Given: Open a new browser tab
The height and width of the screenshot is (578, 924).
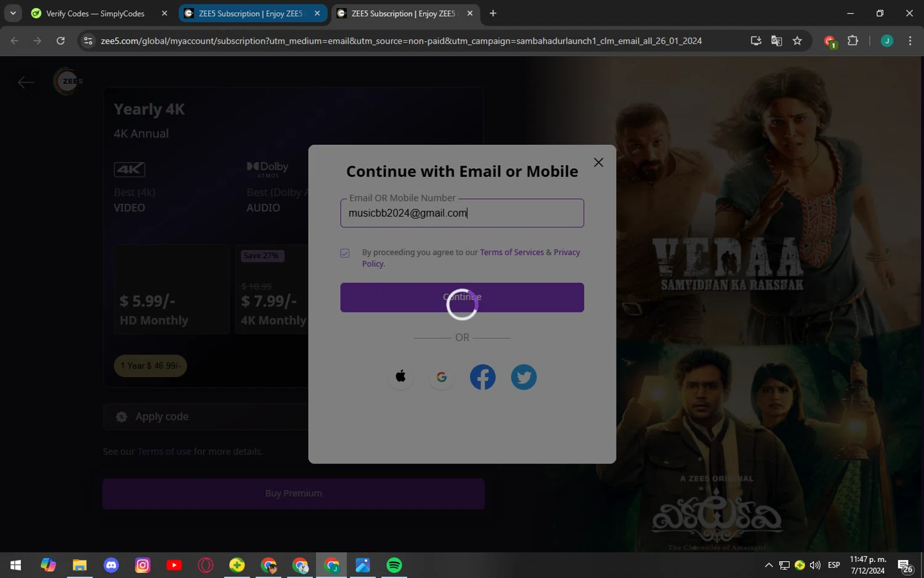Looking at the screenshot, I should (x=493, y=14).
